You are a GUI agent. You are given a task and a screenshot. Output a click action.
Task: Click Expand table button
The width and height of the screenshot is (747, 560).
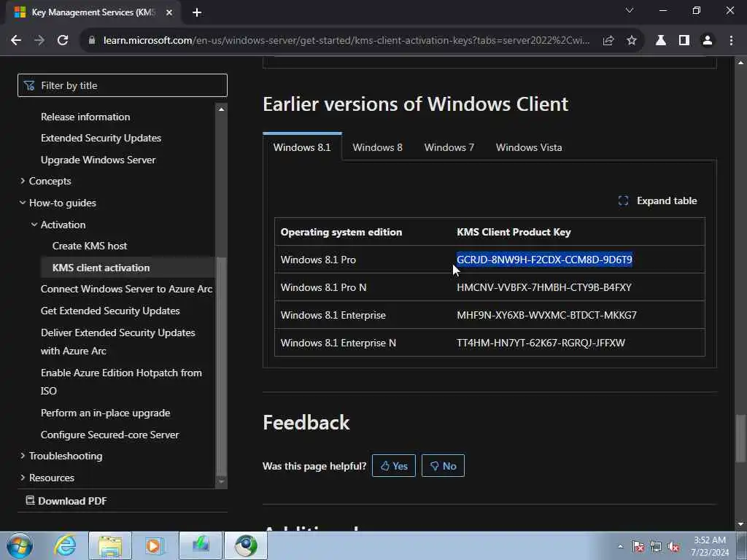pyautogui.click(x=657, y=201)
